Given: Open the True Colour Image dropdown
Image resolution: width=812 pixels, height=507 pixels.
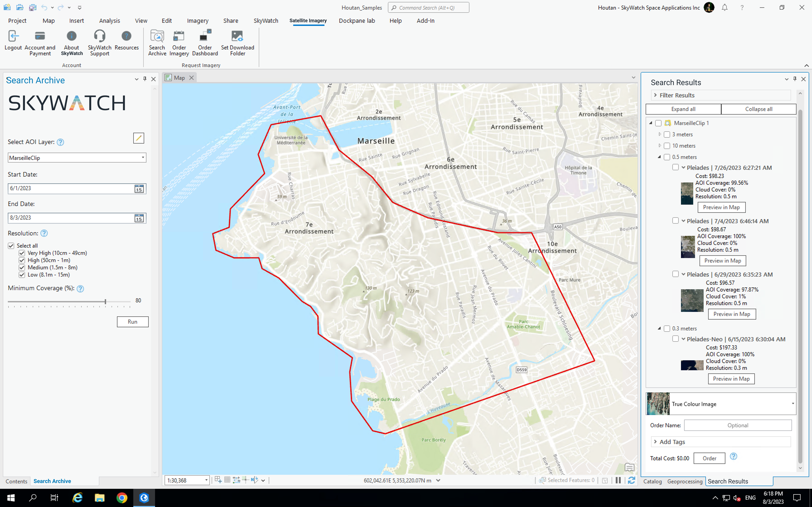Looking at the screenshot, I should (x=793, y=404).
